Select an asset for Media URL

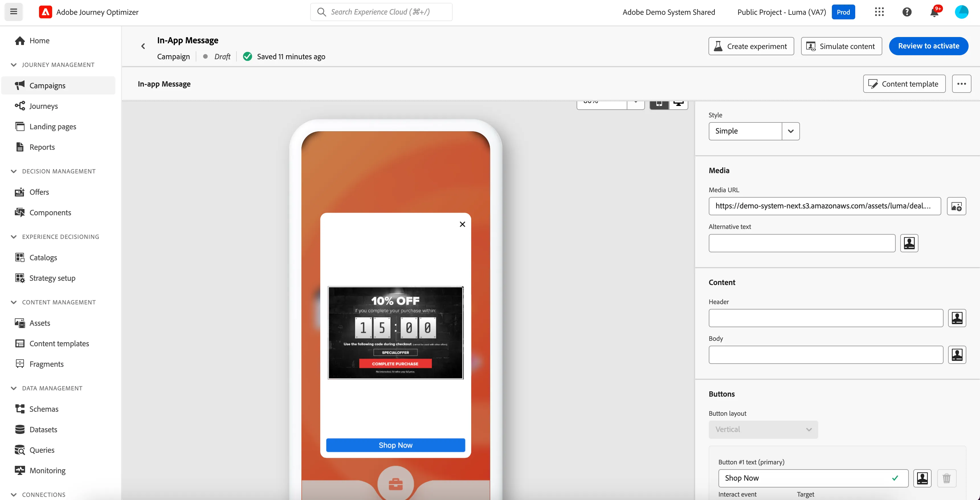tap(956, 206)
